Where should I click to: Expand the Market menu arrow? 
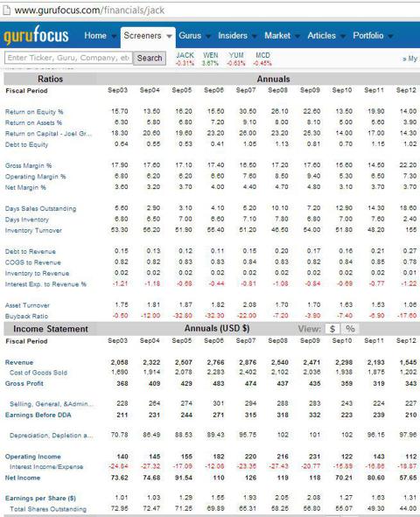297,36
